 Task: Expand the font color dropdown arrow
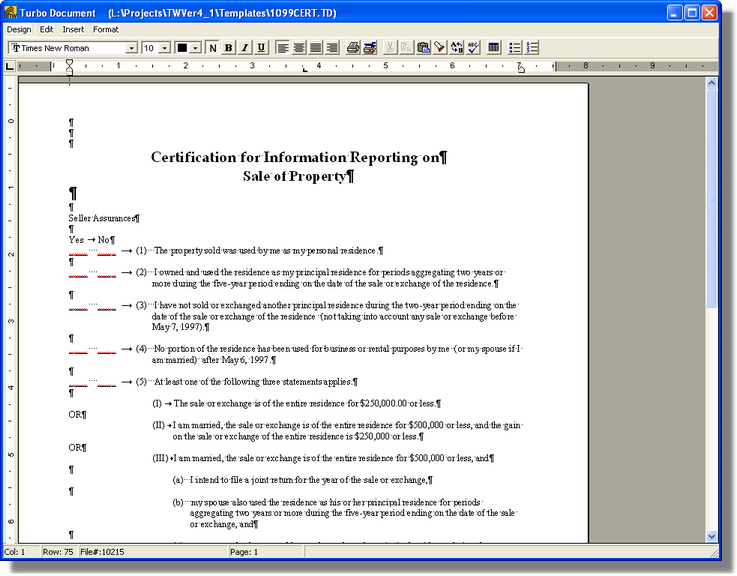tap(196, 48)
